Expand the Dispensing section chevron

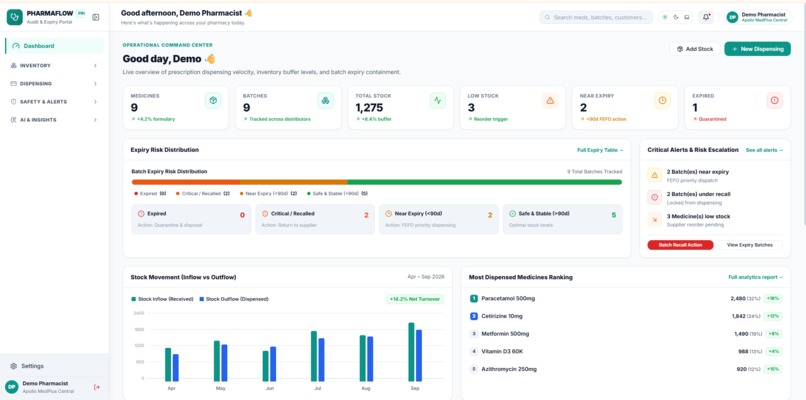coord(95,83)
